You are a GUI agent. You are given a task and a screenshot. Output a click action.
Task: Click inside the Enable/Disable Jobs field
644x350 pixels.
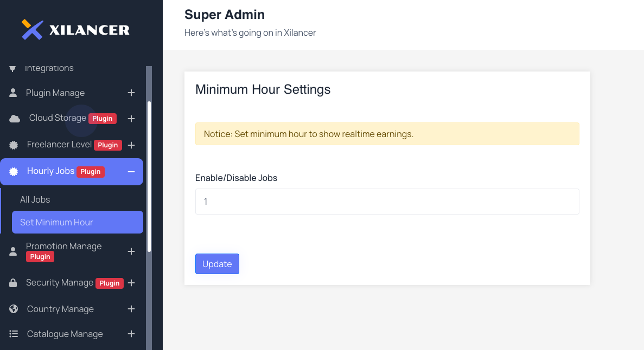pyautogui.click(x=387, y=201)
